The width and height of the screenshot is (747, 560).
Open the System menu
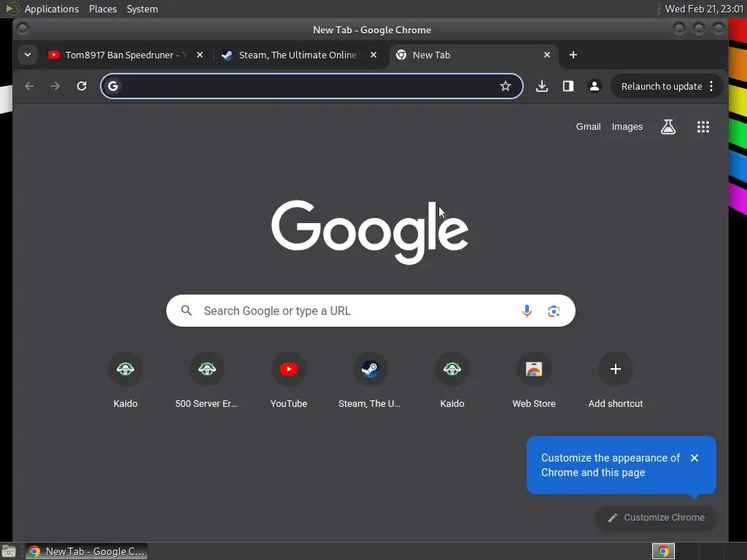142,9
